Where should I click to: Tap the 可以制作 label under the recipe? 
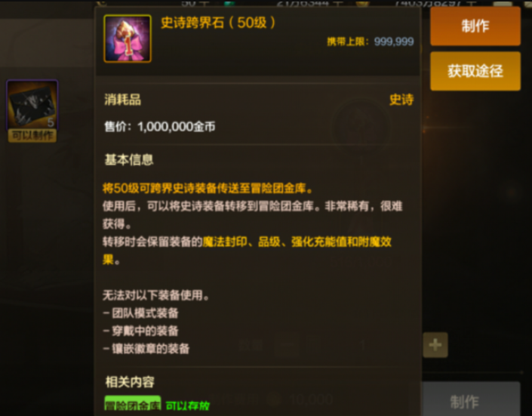click(32, 136)
